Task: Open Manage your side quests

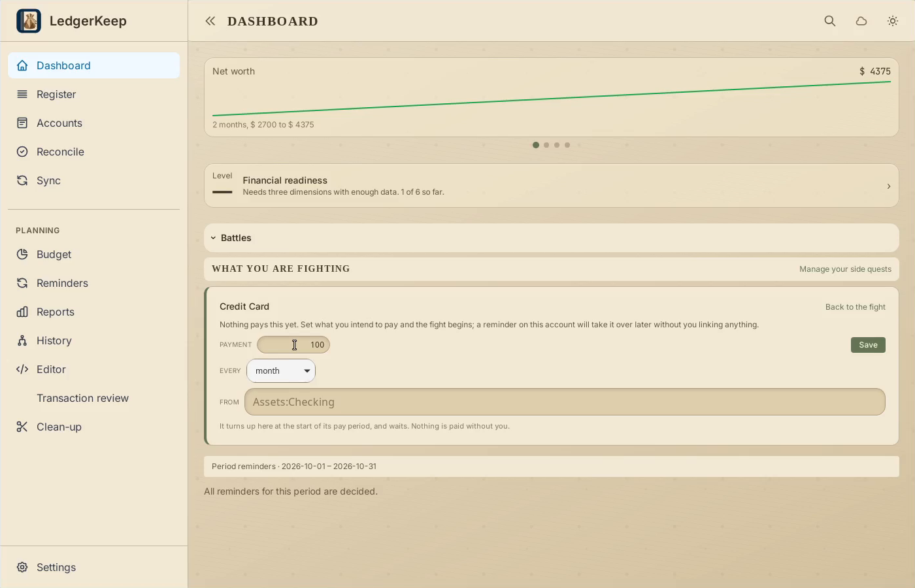Action: [x=845, y=269]
